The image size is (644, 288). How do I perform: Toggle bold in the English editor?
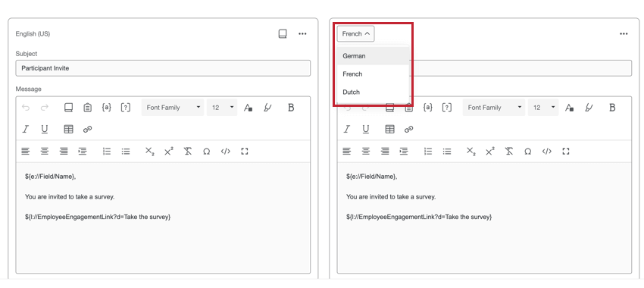[291, 108]
